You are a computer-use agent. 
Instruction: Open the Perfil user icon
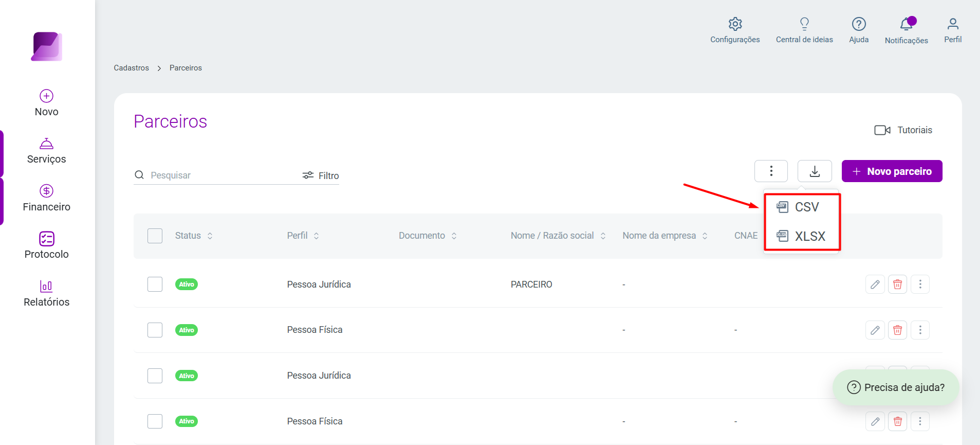[953, 30]
